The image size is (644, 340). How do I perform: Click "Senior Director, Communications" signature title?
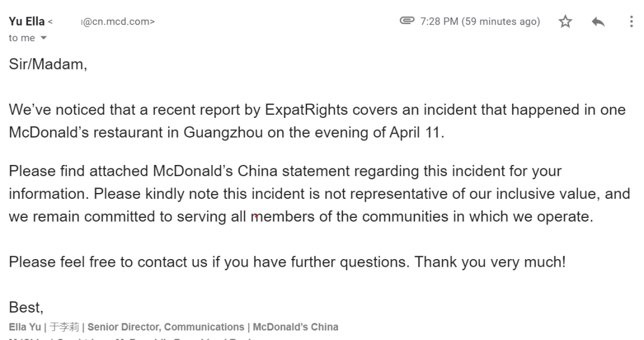point(166,327)
